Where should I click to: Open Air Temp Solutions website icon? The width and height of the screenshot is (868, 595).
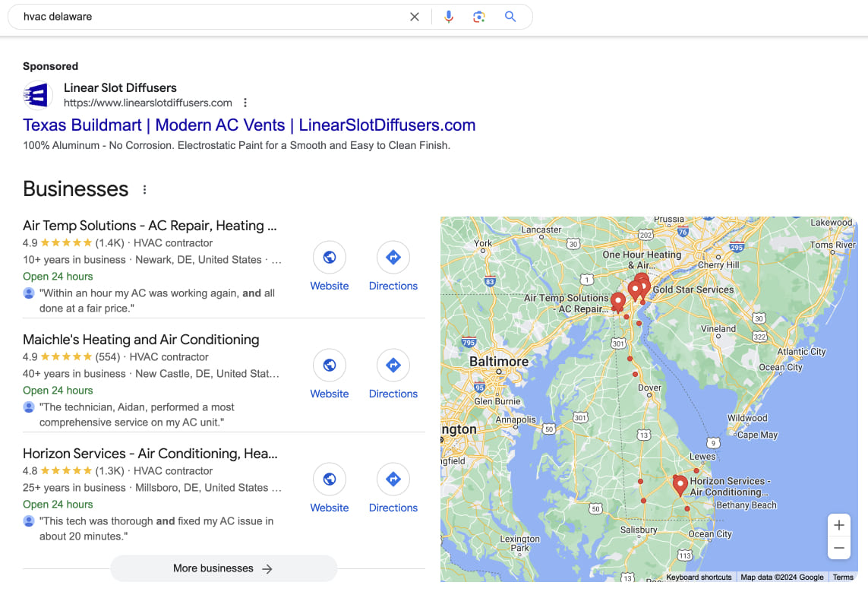(x=330, y=258)
